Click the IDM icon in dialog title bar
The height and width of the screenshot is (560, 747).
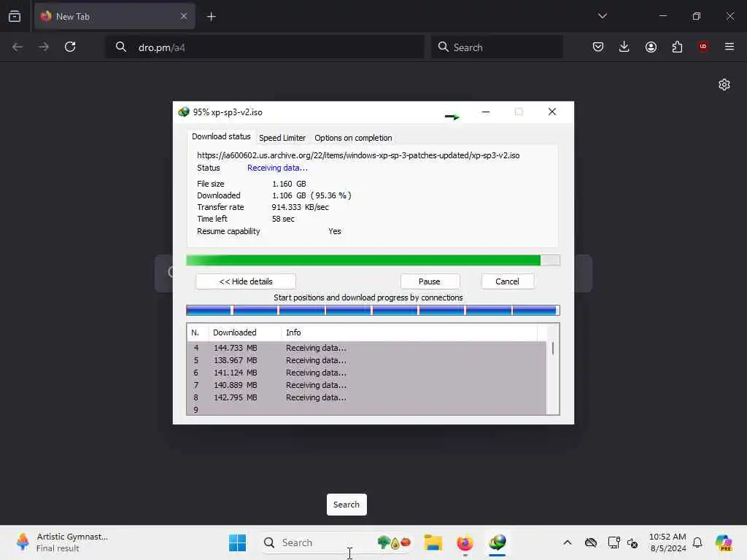[183, 112]
